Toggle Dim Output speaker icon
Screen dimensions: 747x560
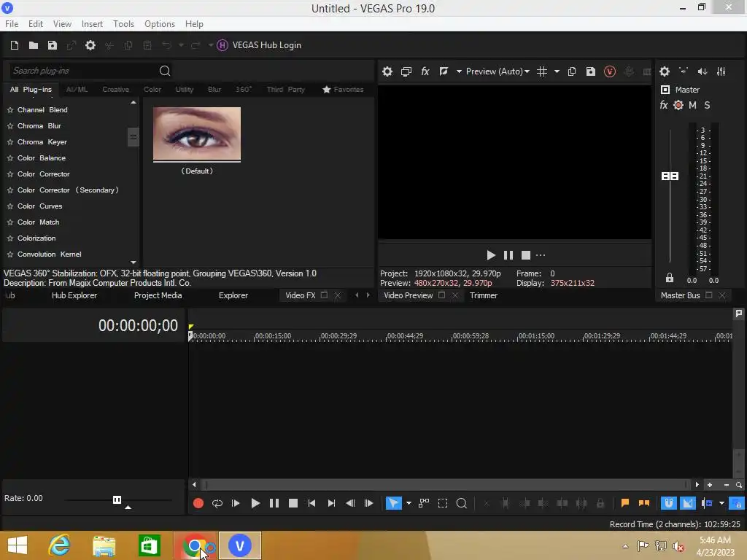(x=703, y=71)
